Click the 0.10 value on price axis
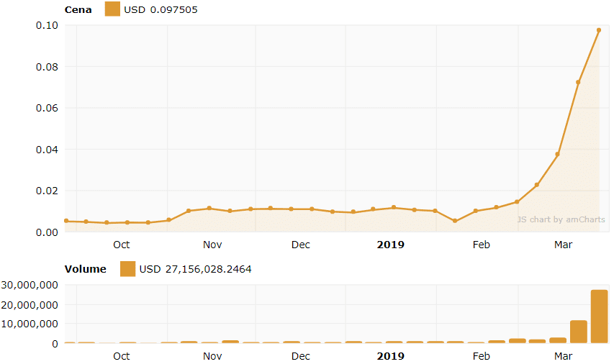This screenshot has height=364, width=614. tap(46, 25)
